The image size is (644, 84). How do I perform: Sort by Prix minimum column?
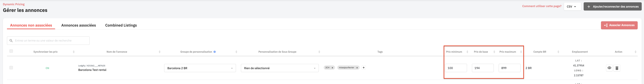[467, 52]
